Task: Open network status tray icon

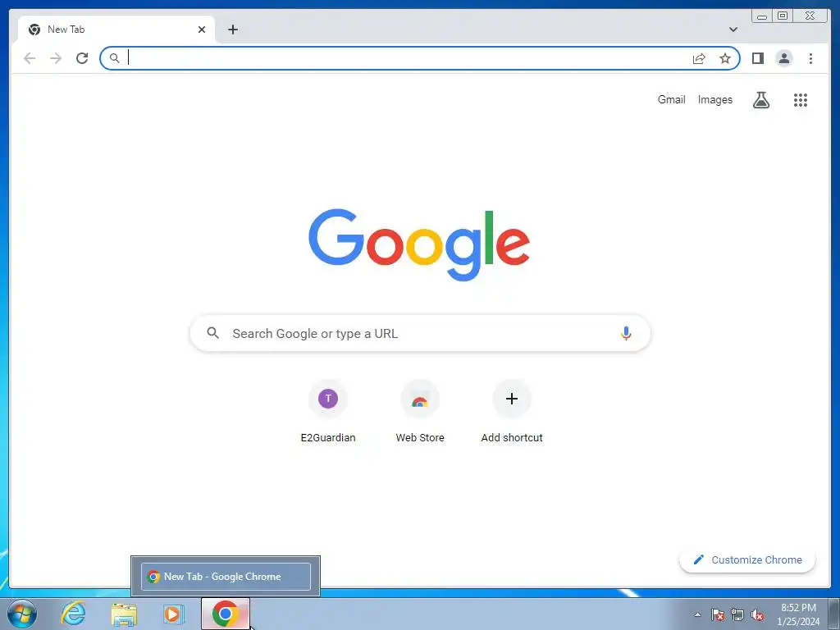Action: tap(737, 614)
